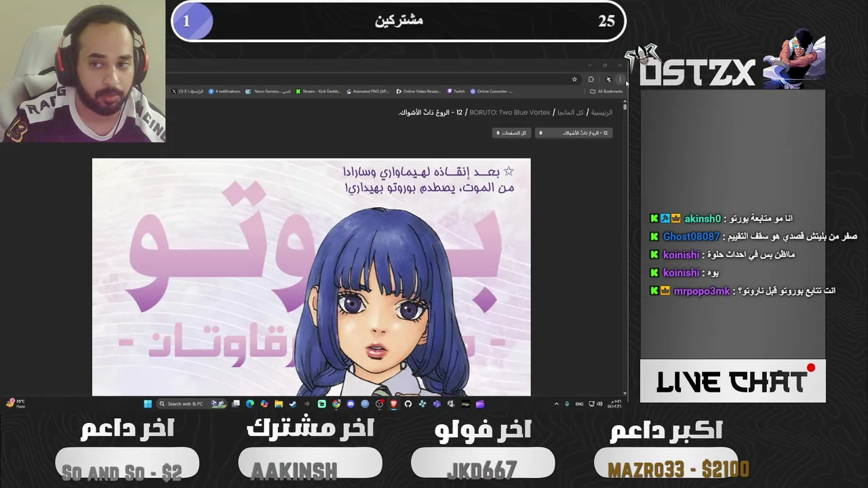Screen dimensions: 868x488
Task: Open the Online Converter bookmark
Action: [x=492, y=91]
